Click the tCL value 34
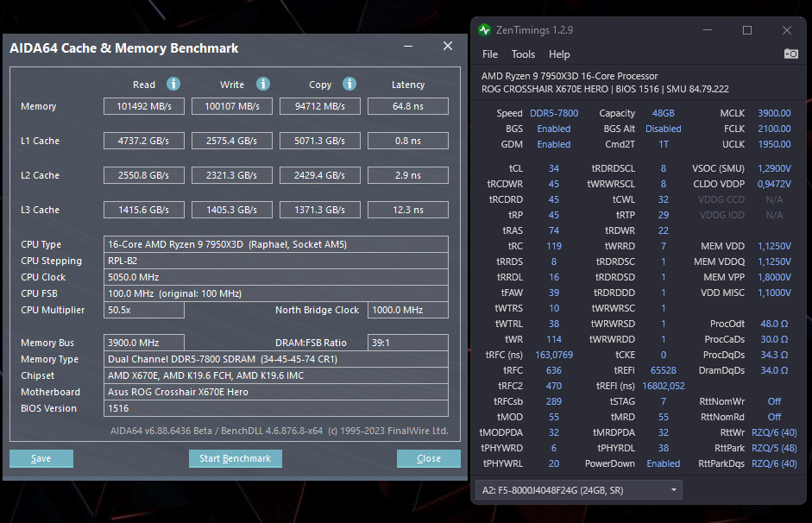The height and width of the screenshot is (523, 812). (554, 168)
